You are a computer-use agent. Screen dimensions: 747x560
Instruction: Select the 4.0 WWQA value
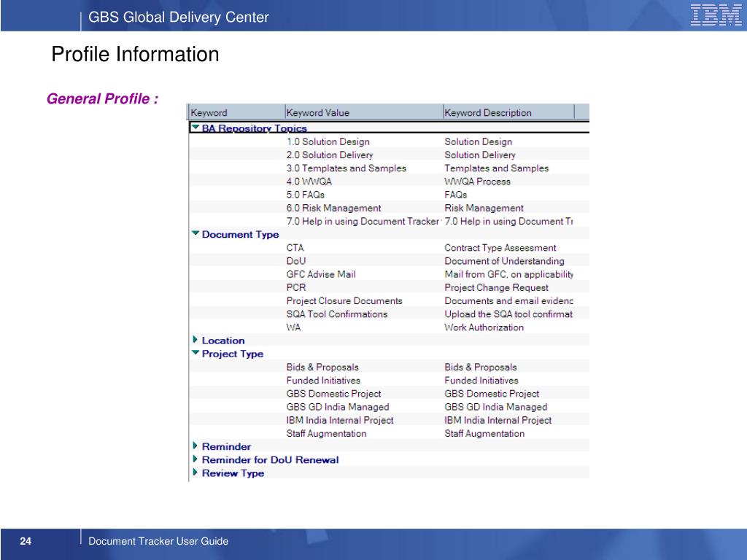tap(309, 182)
